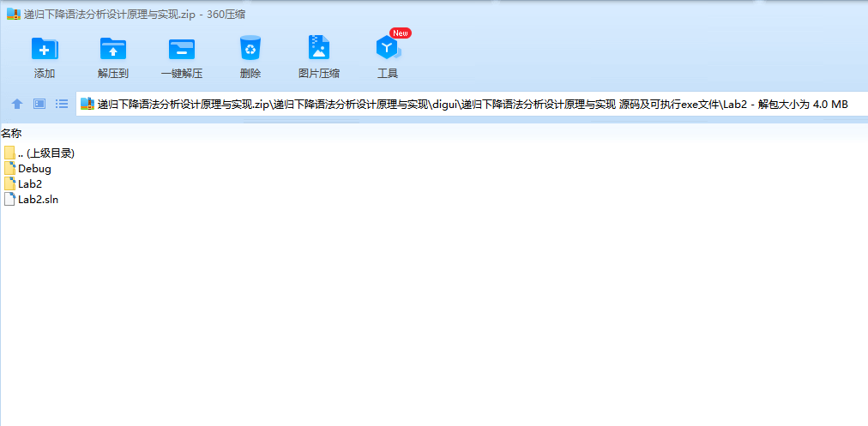Switch to list view icon
Screen dimensions: 868x426
tap(62, 104)
